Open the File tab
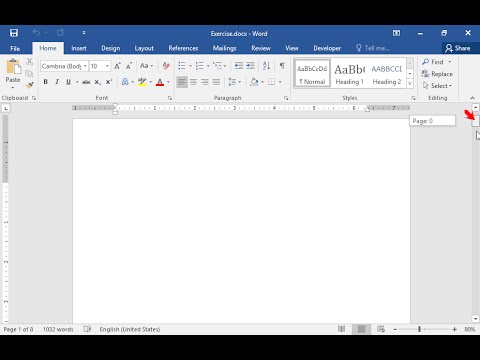 [x=15, y=48]
